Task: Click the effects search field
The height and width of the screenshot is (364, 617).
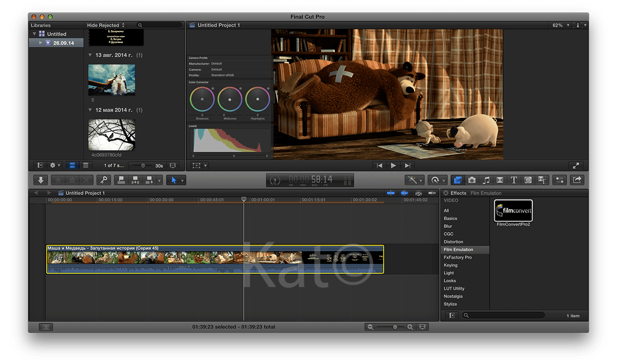Action: (503, 315)
